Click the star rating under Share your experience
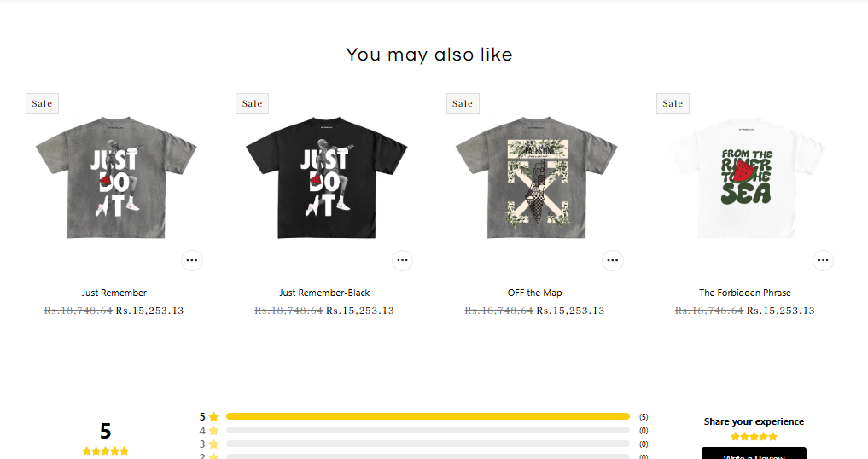 [754, 436]
